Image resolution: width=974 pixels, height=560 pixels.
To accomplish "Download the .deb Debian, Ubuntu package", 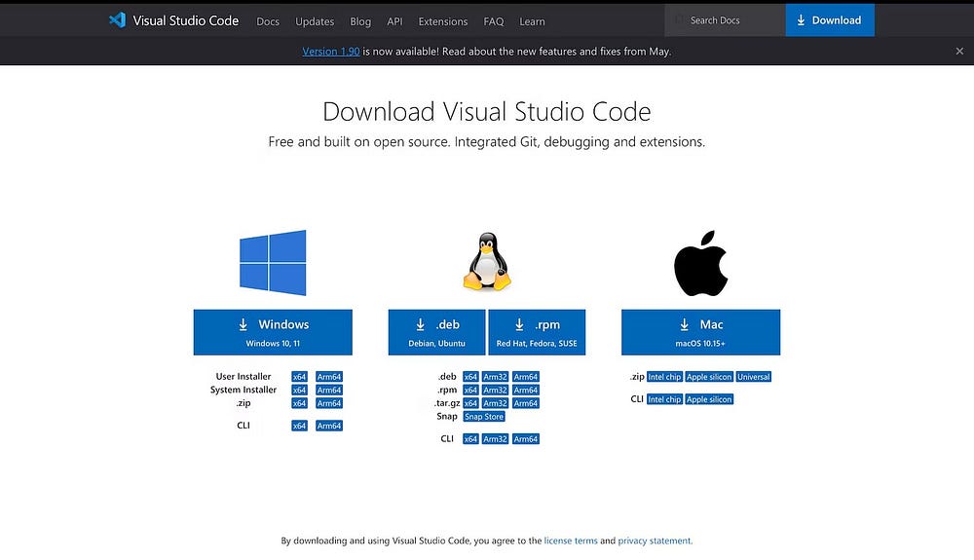I will [436, 332].
